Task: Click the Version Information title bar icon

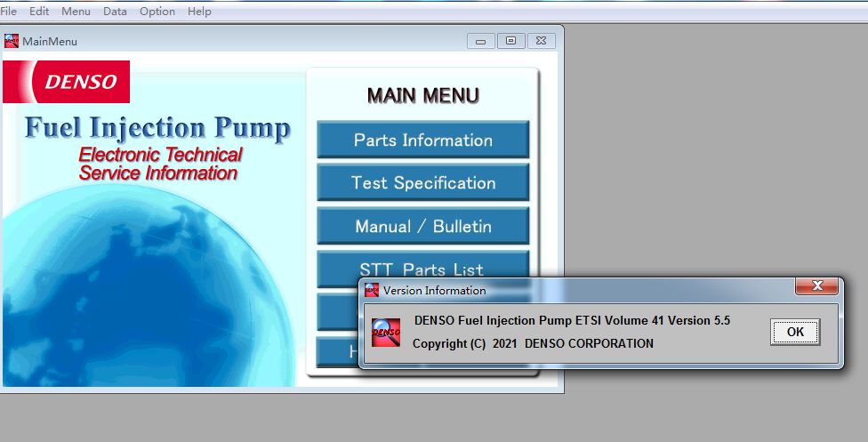Action: [372, 290]
